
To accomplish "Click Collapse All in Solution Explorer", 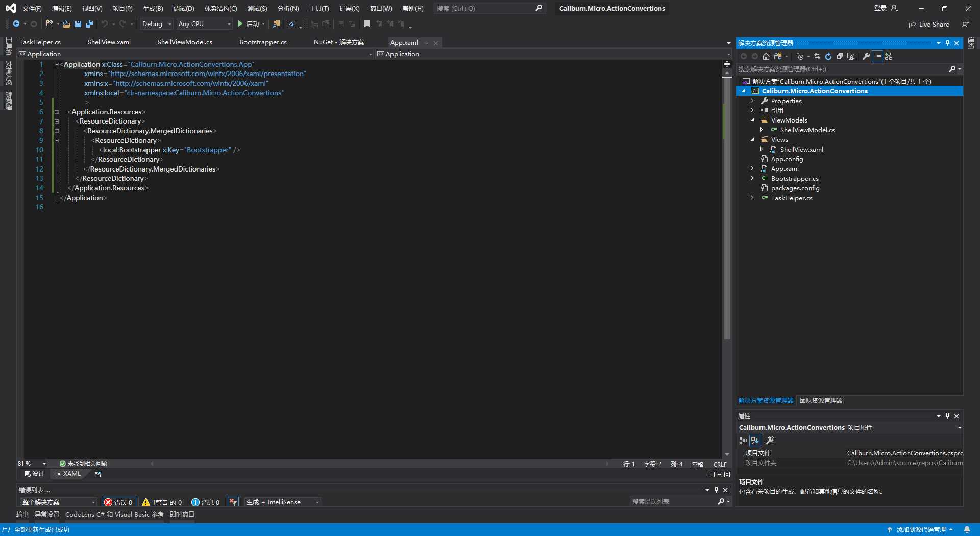I will (840, 56).
